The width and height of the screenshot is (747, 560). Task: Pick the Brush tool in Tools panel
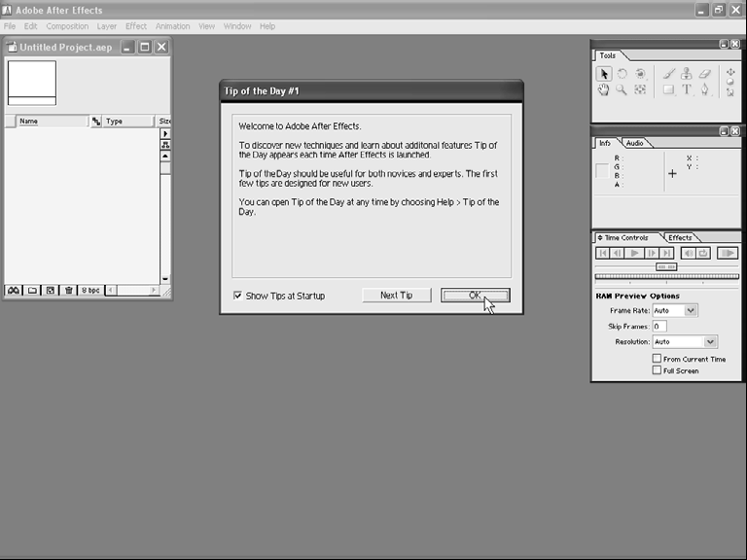[x=669, y=74]
